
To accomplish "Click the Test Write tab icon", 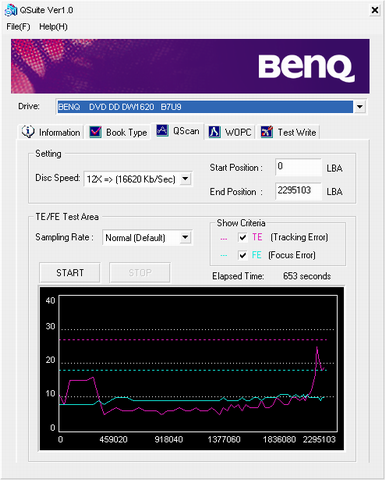I will pos(267,132).
